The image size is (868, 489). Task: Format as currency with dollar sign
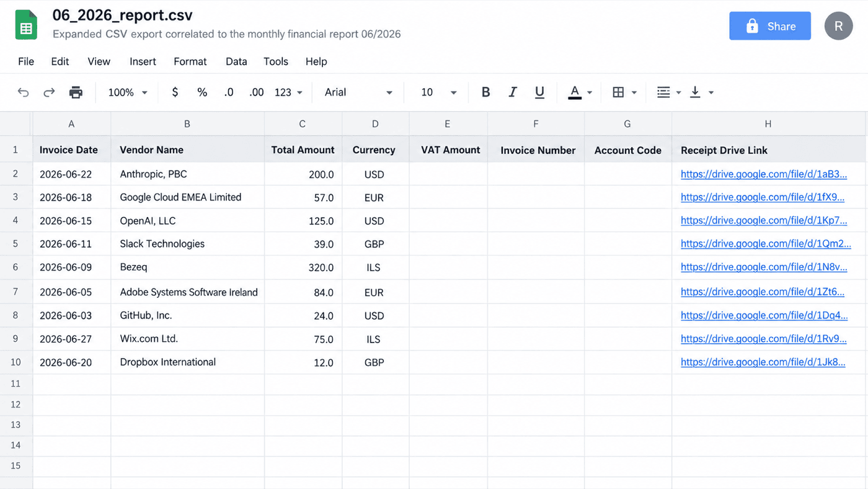[x=175, y=92]
